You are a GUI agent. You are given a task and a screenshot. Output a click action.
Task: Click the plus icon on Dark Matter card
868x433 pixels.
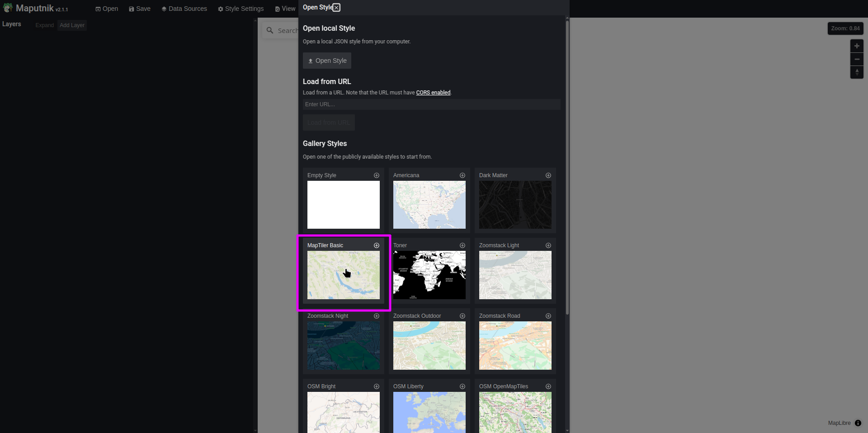[x=548, y=175]
